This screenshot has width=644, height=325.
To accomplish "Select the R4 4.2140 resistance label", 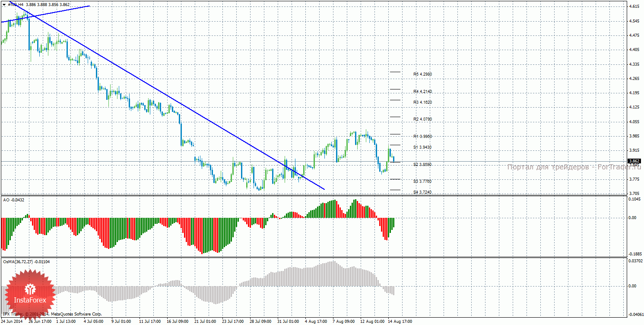I will click(422, 92).
